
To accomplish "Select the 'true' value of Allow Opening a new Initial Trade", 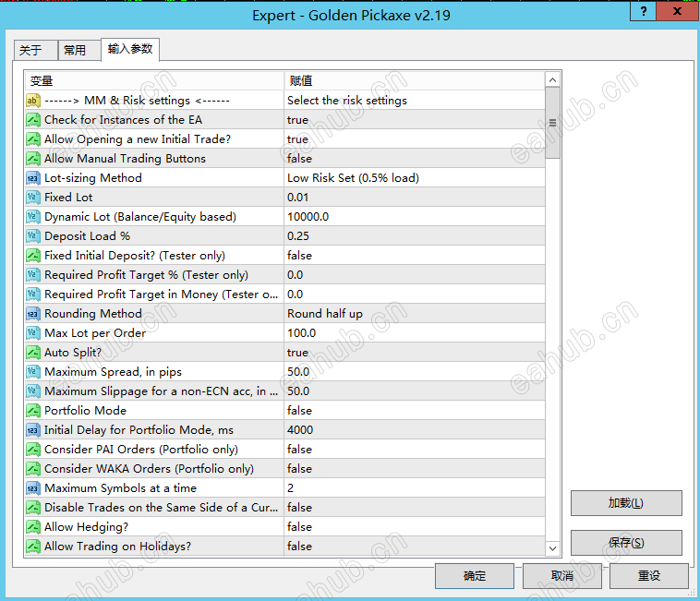I will point(415,139).
